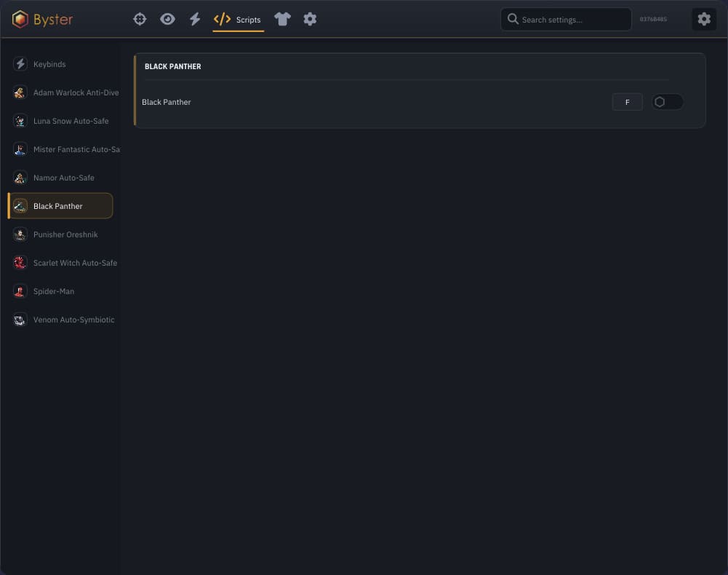The image size is (728, 575).
Task: Select Black Panther in the sidebar
Action: [x=60, y=206]
